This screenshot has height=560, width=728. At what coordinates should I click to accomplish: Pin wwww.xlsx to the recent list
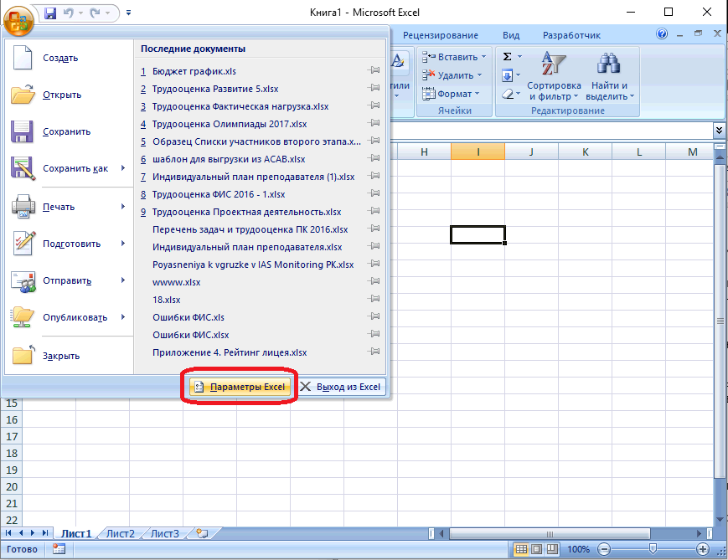point(374,281)
